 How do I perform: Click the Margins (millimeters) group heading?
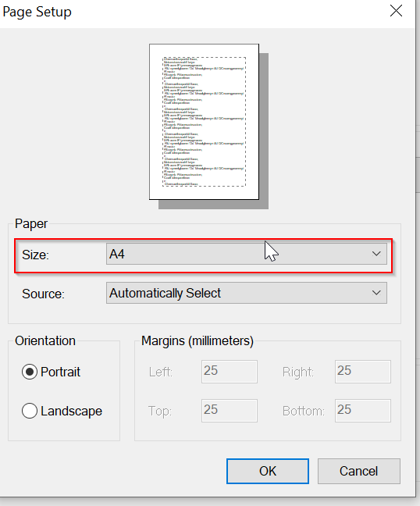(x=198, y=341)
